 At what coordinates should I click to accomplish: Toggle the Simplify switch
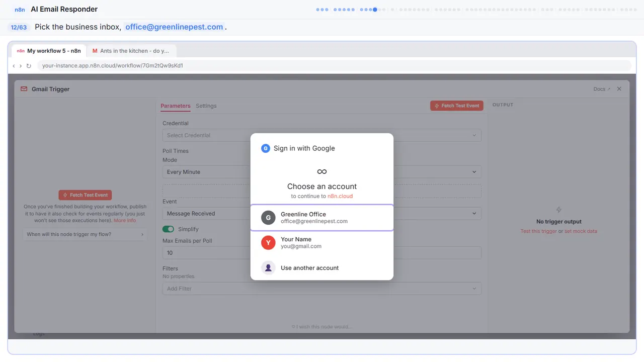168,229
